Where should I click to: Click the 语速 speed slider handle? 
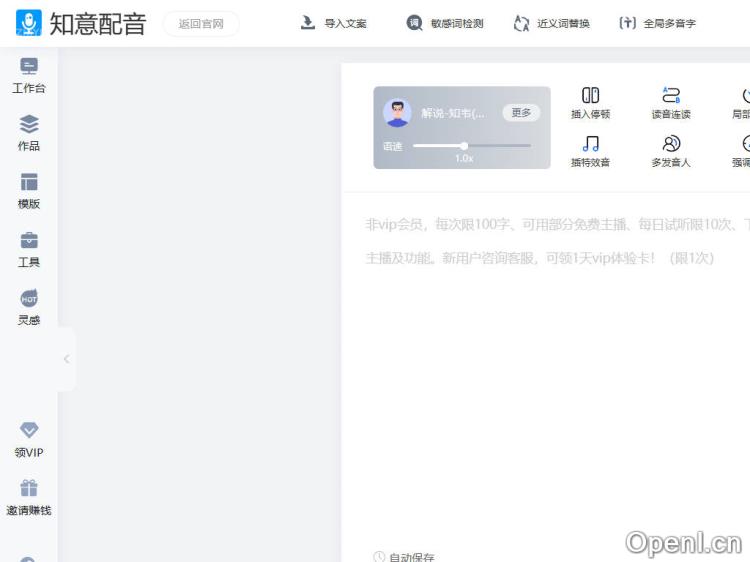click(x=464, y=146)
